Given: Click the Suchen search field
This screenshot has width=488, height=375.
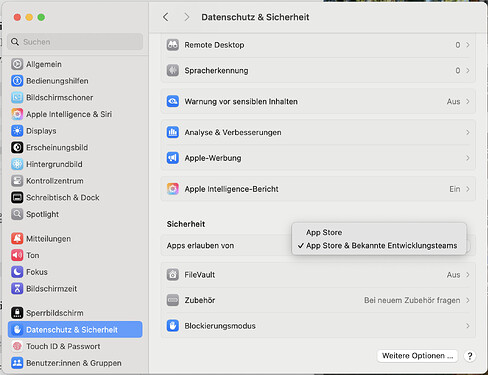Looking at the screenshot, I should (x=75, y=42).
